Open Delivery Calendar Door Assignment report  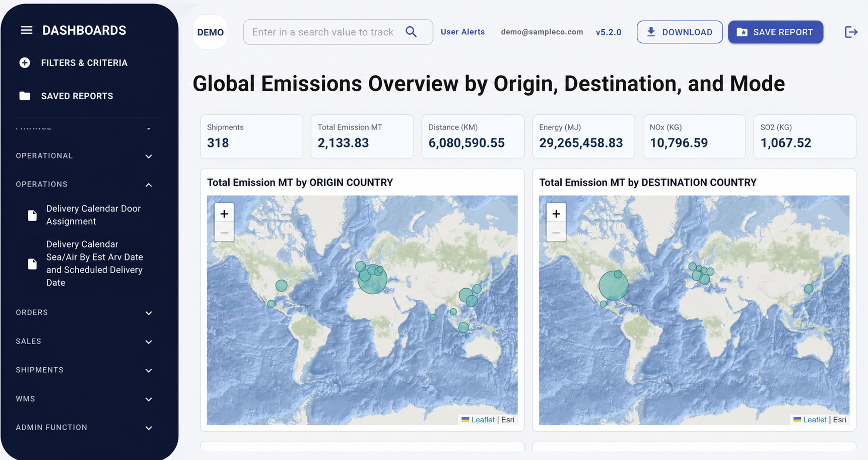click(93, 215)
